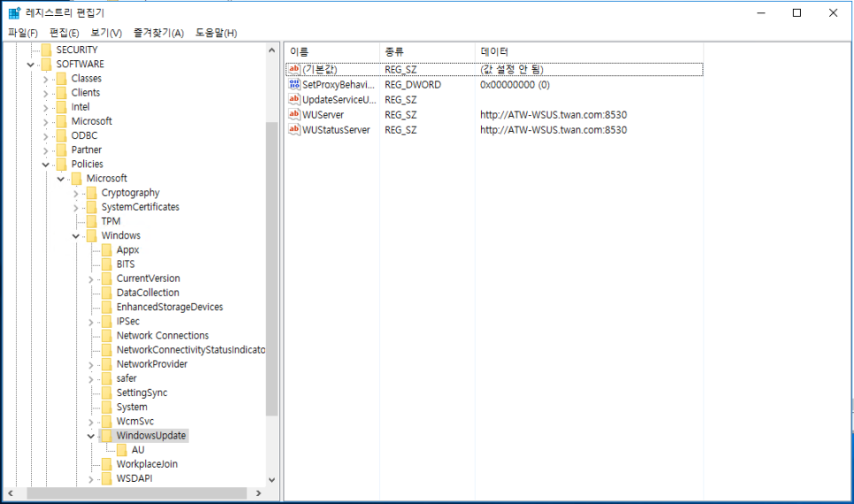Select the IPSec folder icon
The image size is (854, 504).
(107, 321)
